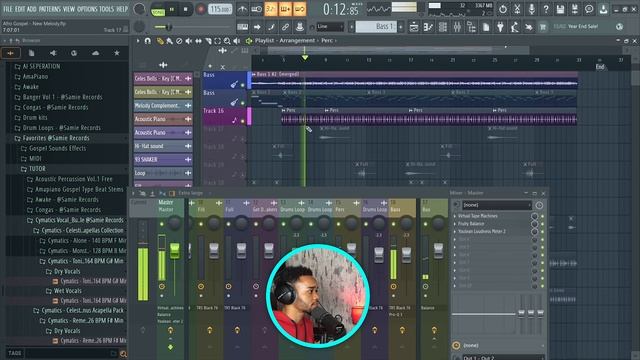
Task: Select the Hi-Hat sound pattern
Action: tap(163, 146)
